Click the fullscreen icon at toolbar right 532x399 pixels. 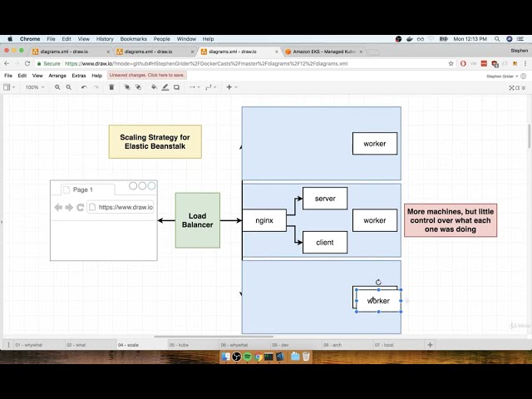pos(512,87)
